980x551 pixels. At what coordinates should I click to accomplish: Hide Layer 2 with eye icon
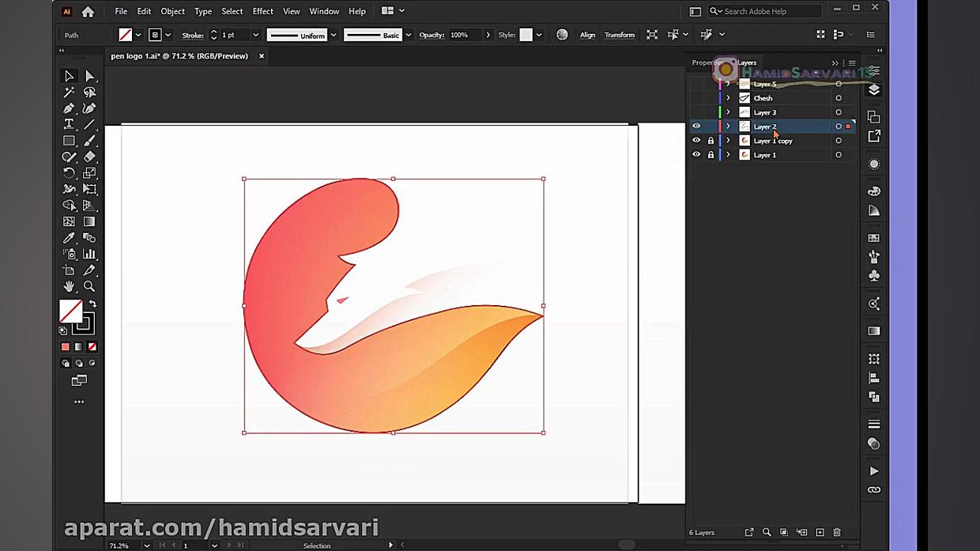coord(696,126)
